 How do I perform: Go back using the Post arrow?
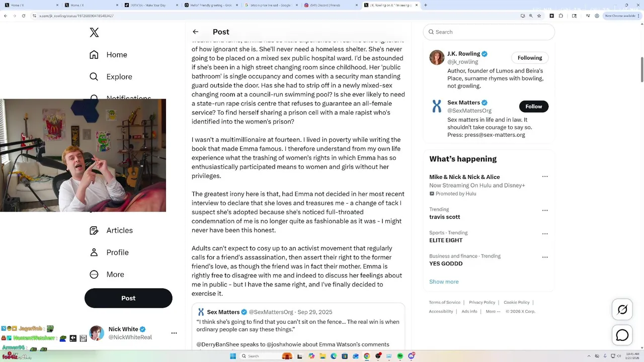(196, 32)
